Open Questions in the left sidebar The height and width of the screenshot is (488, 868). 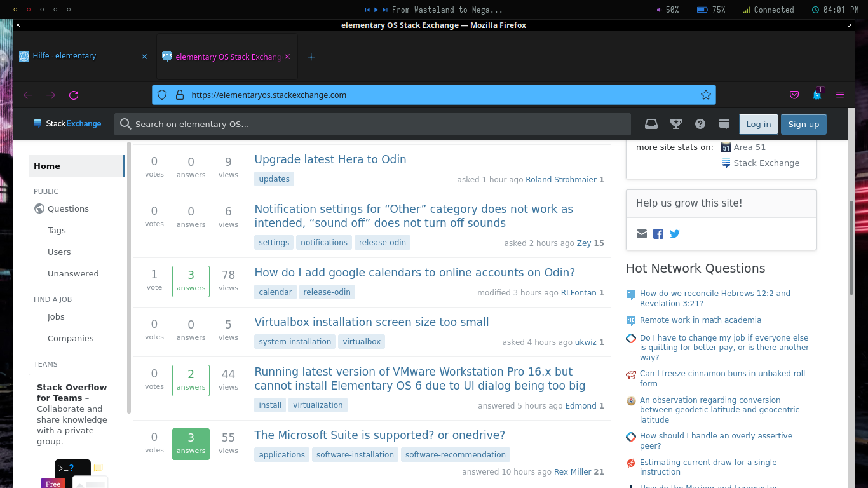pyautogui.click(x=68, y=208)
